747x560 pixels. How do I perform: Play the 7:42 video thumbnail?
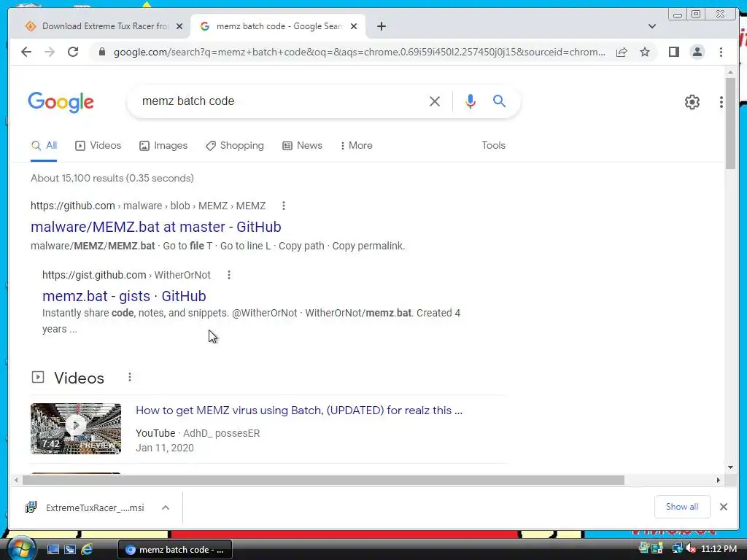76,429
